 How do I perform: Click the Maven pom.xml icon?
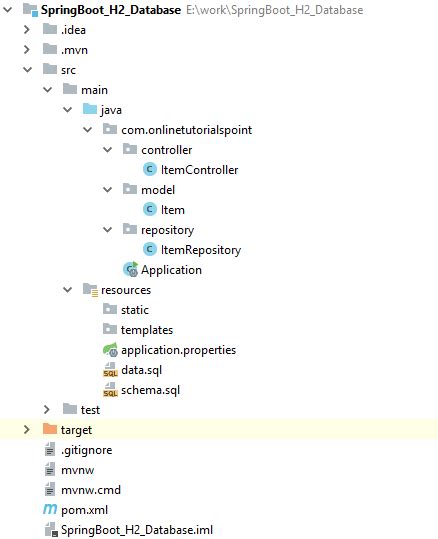(50, 509)
